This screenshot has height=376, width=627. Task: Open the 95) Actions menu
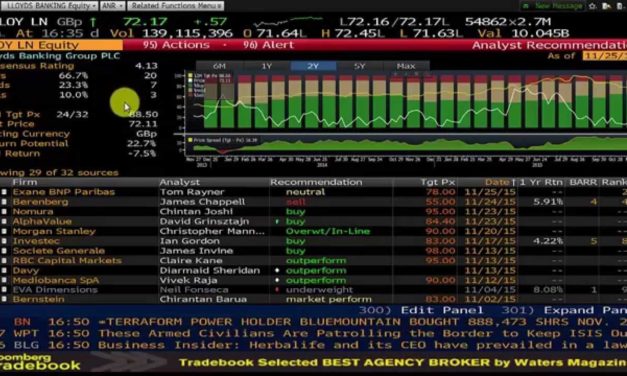coord(176,45)
